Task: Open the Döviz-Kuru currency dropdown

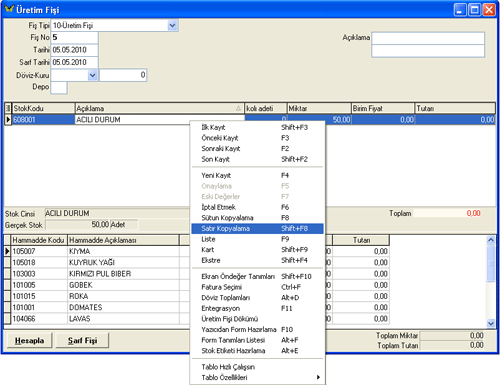Action: pyautogui.click(x=92, y=75)
